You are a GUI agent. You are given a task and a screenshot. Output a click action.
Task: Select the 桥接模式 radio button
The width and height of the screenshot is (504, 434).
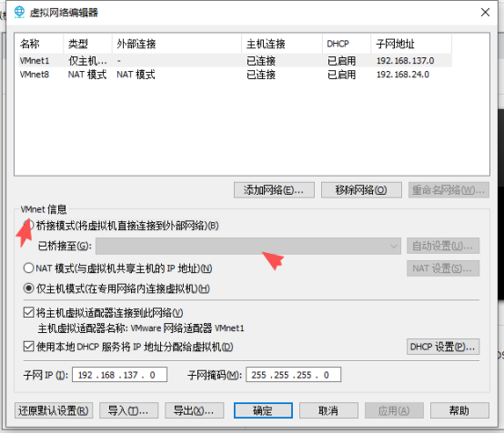click(x=28, y=225)
